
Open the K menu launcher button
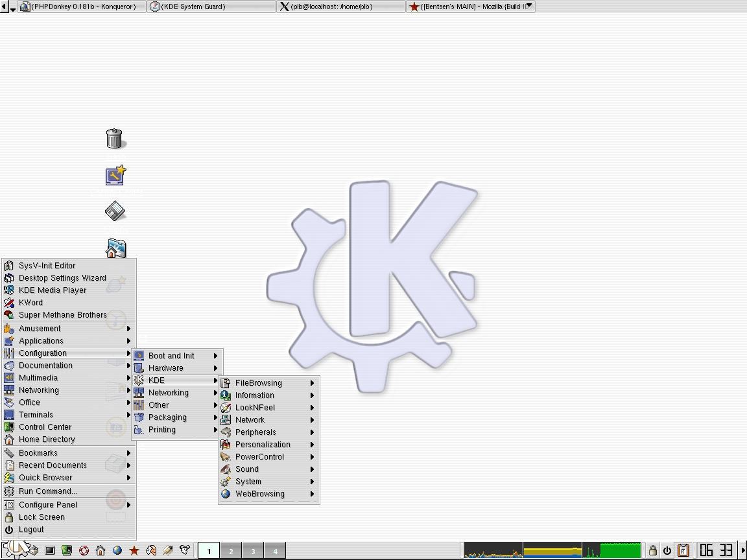[x=14, y=550]
